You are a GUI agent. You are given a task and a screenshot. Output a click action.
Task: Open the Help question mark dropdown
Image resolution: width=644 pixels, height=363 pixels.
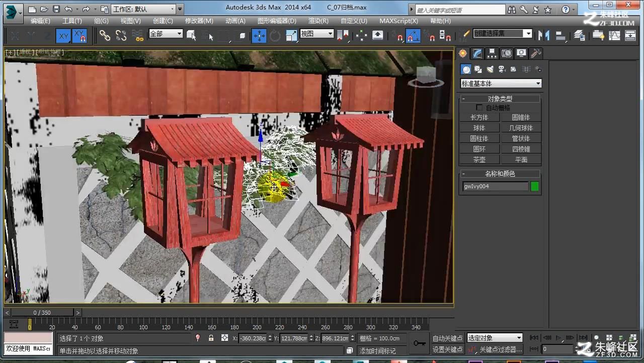pos(568,10)
